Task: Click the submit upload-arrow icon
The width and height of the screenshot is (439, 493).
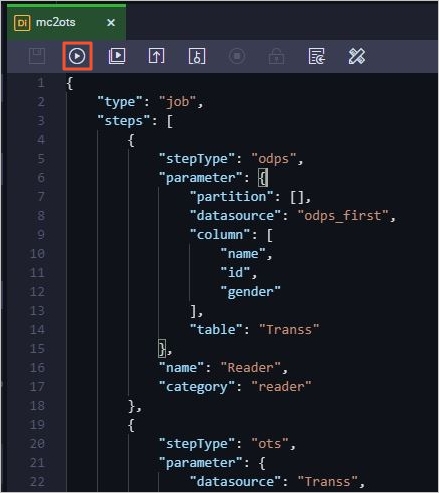Action: click(x=157, y=56)
